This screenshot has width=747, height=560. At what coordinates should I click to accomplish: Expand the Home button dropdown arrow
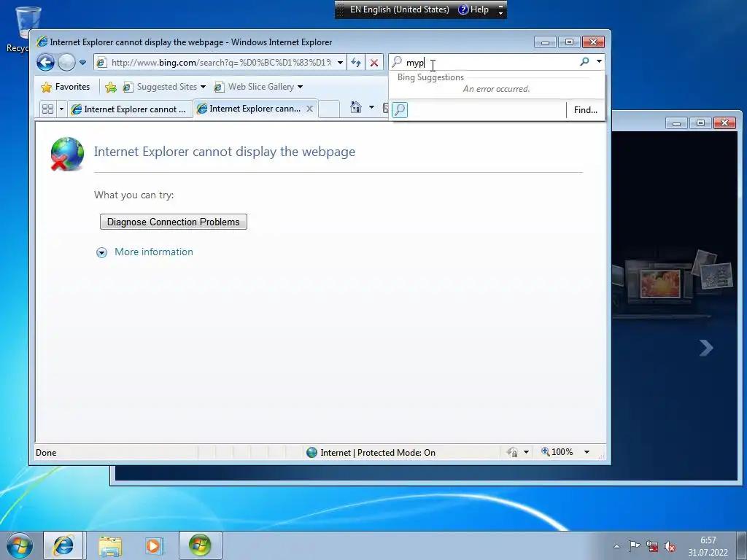pyautogui.click(x=371, y=107)
